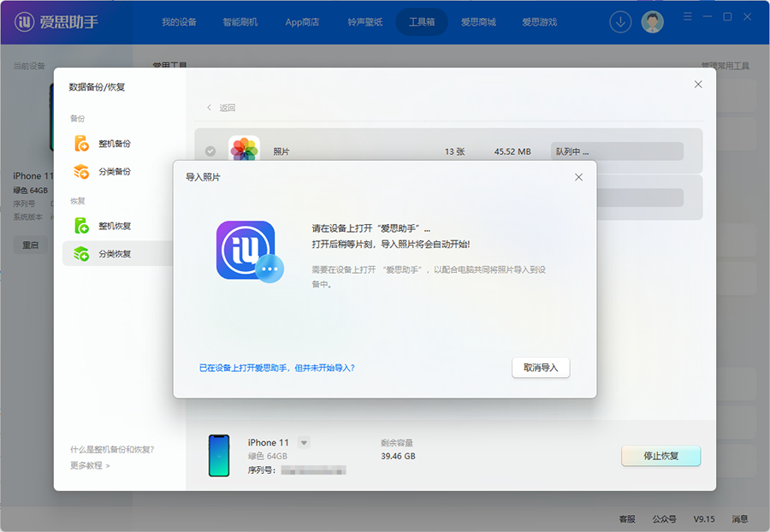Click the 爱思助手 logo in header
The image size is (770, 532).
(x=56, y=21)
